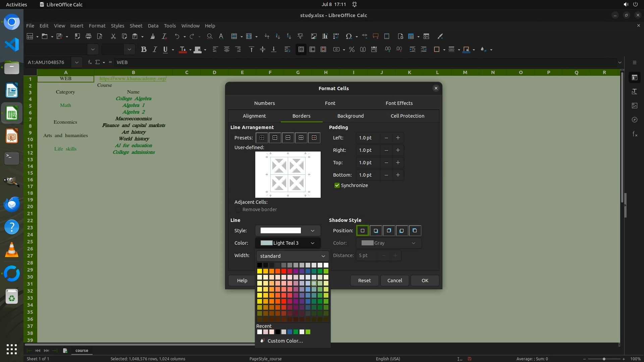Screen dimensions: 644x362
Task: Choose the bottom-right shadow position icon
Action: click(x=376, y=231)
